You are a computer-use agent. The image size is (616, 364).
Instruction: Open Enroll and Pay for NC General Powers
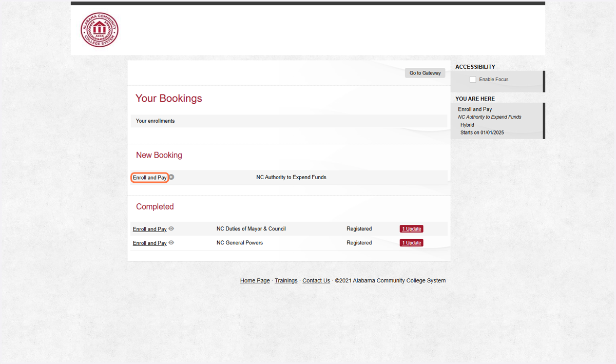(150, 243)
